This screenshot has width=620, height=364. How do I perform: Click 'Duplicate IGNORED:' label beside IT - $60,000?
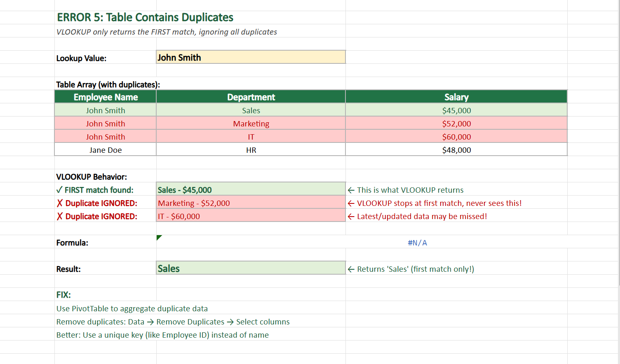[x=97, y=216]
